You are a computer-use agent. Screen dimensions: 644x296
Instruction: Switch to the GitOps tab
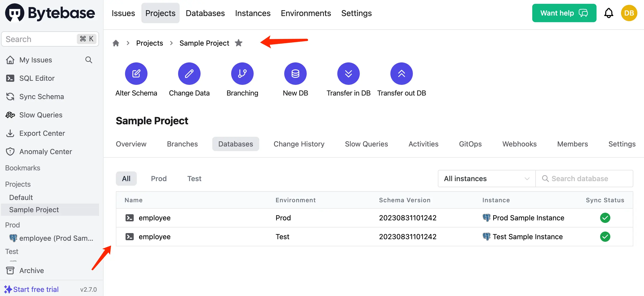click(x=470, y=144)
